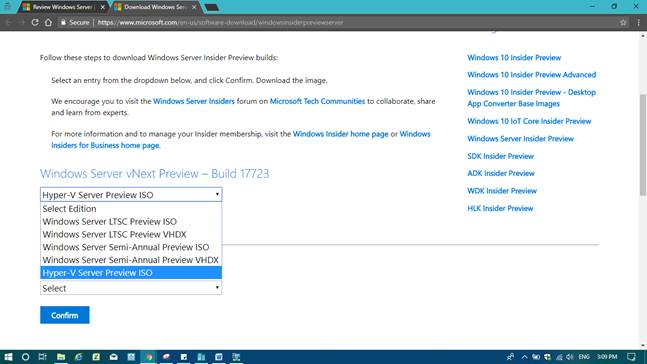Launch Internet Explorer from the taskbar

(78, 357)
